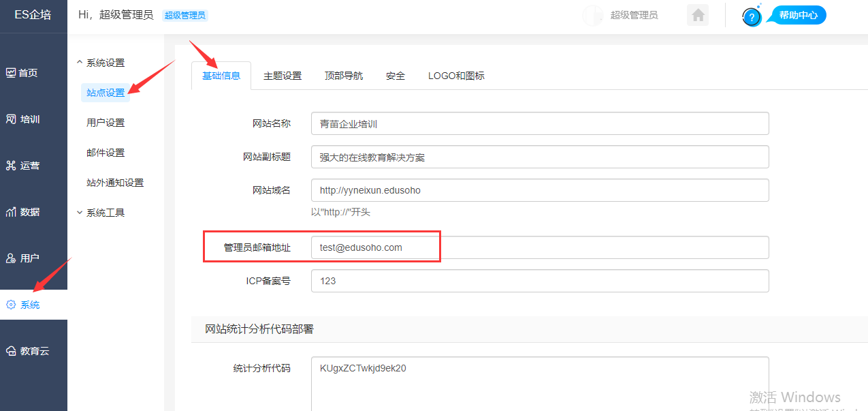Switch to 主题设置 tab

click(x=283, y=76)
